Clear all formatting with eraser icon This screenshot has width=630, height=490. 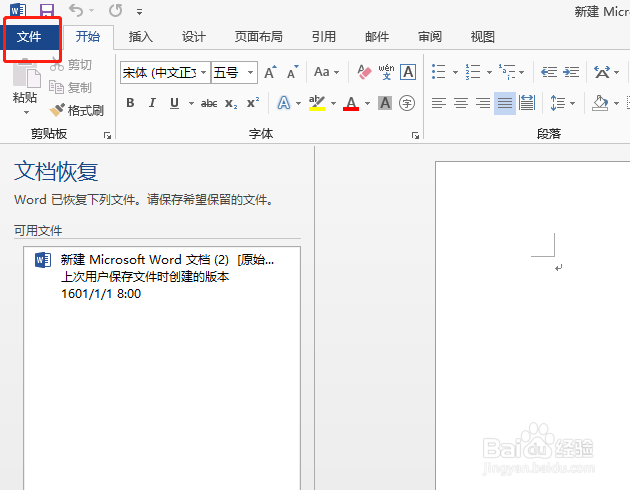point(364,72)
